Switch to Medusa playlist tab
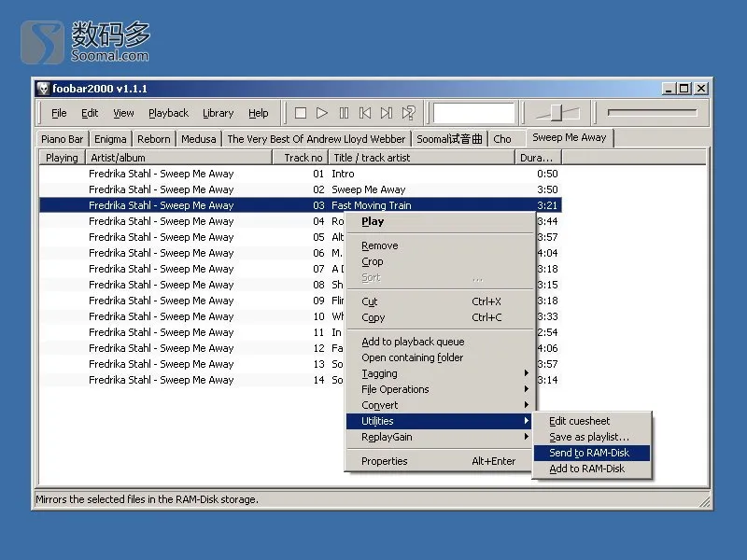 [199, 139]
